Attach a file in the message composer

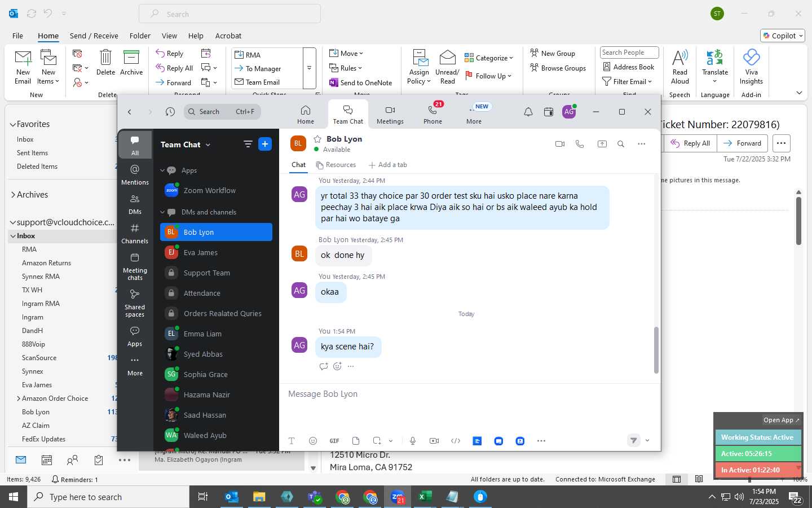point(356,441)
